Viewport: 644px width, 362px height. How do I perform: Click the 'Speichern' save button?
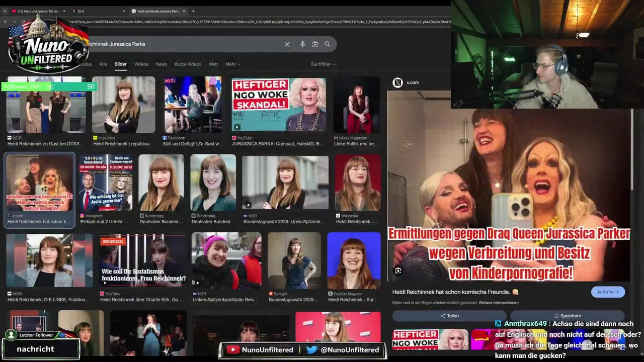(568, 316)
